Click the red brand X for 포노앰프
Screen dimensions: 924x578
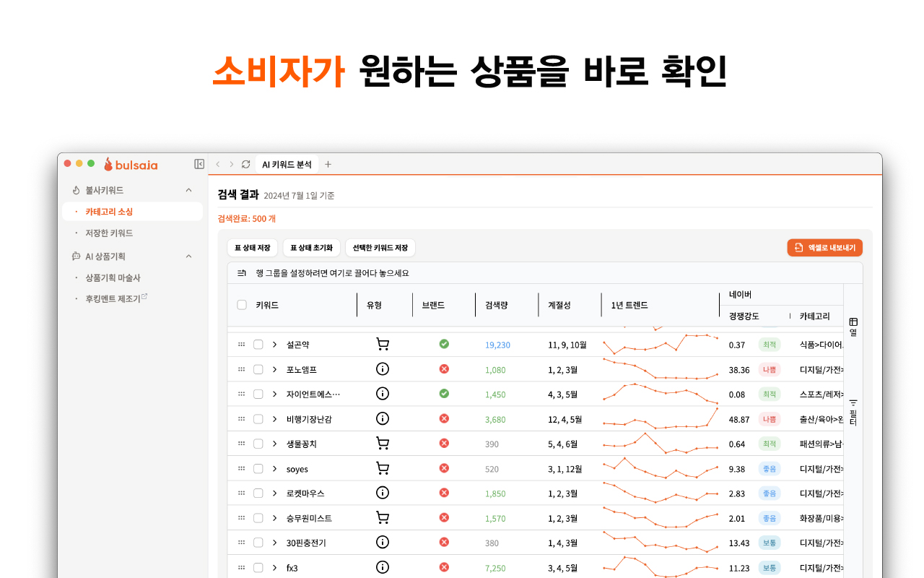tap(444, 369)
